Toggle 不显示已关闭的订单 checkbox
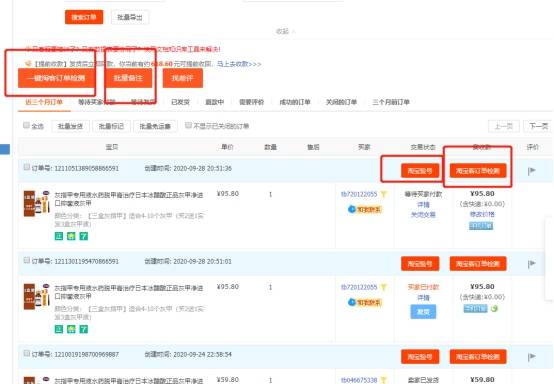554x384 pixels. (x=188, y=125)
